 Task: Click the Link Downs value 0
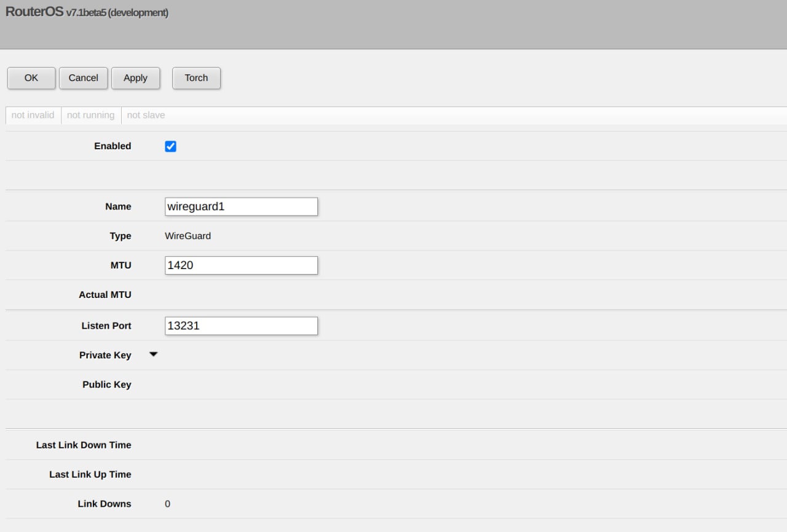tap(167, 504)
